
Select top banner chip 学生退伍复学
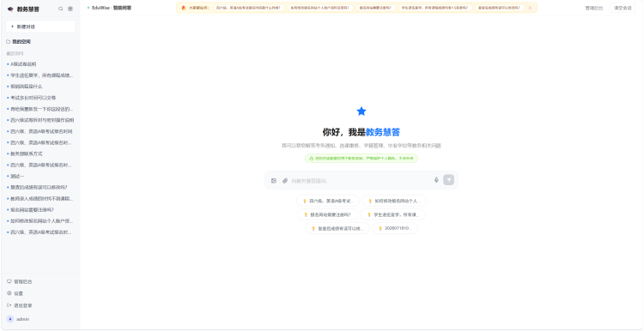coord(435,8)
